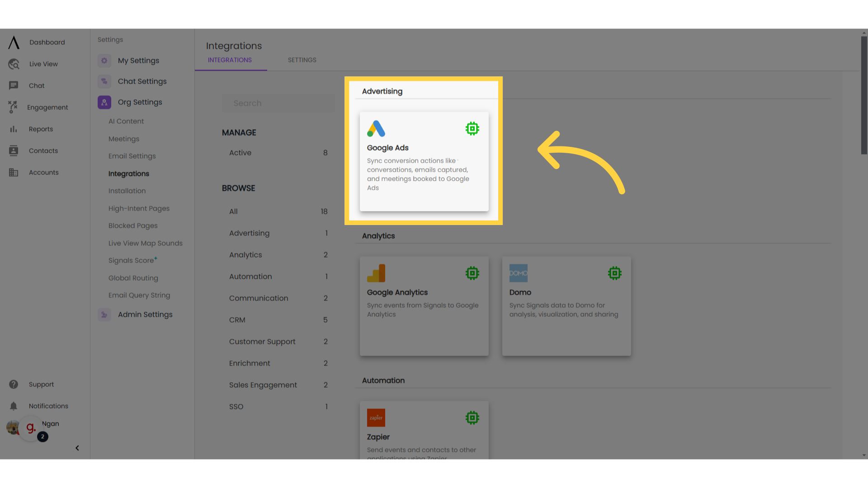This screenshot has height=488, width=868.
Task: Open Blocked Pages settings
Action: 133,225
